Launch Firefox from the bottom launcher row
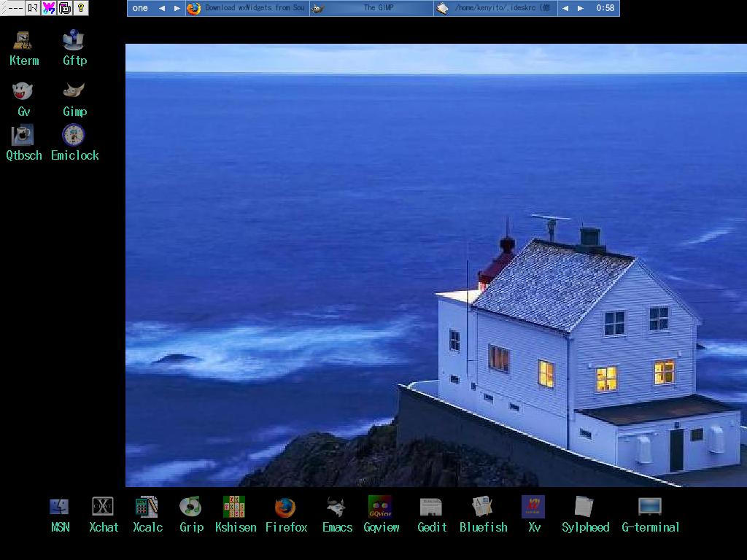This screenshot has width=747, height=560. coord(285,507)
